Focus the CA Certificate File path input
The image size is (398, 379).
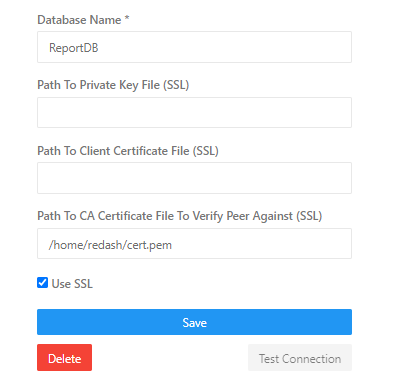pos(194,244)
